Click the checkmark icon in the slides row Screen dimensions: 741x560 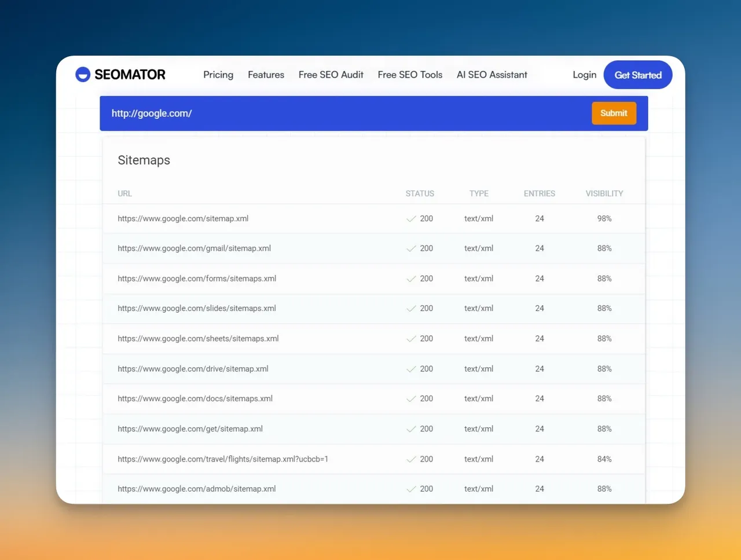(411, 309)
